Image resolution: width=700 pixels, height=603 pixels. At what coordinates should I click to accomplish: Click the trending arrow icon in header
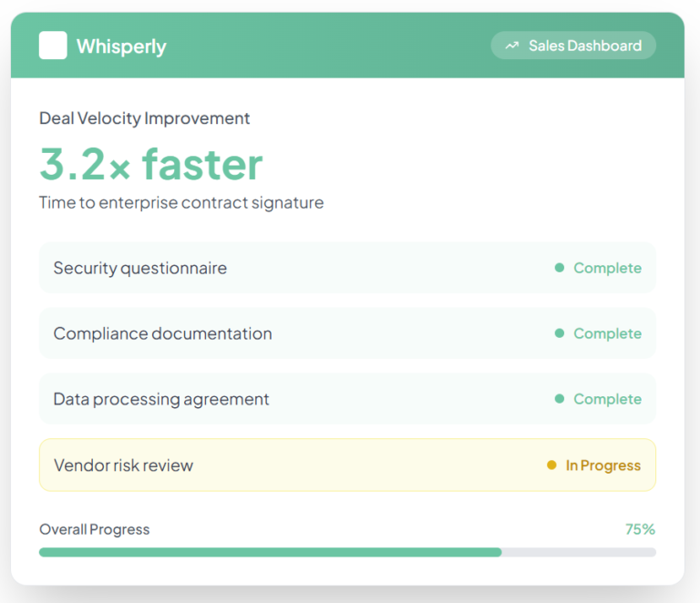point(512,46)
